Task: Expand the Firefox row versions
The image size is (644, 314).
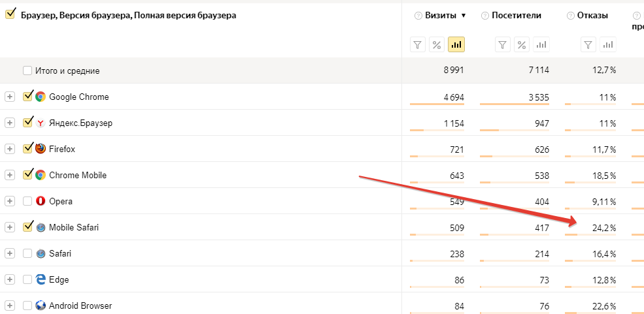Action: (x=9, y=149)
